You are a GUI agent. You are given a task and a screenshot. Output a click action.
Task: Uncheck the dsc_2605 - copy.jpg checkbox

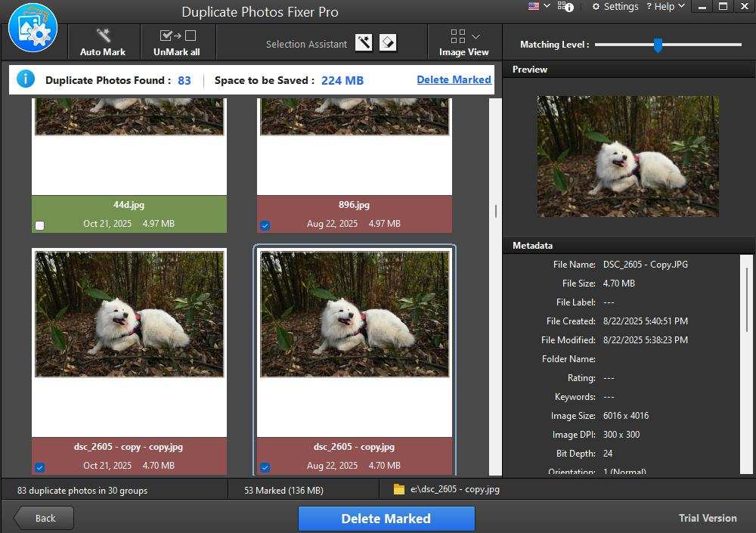pyautogui.click(x=265, y=467)
